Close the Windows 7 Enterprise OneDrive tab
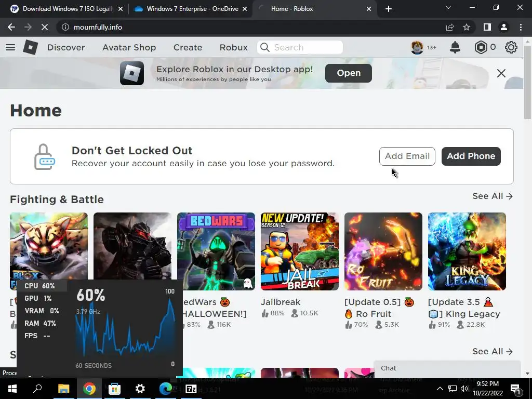The image size is (532, 399). (245, 9)
